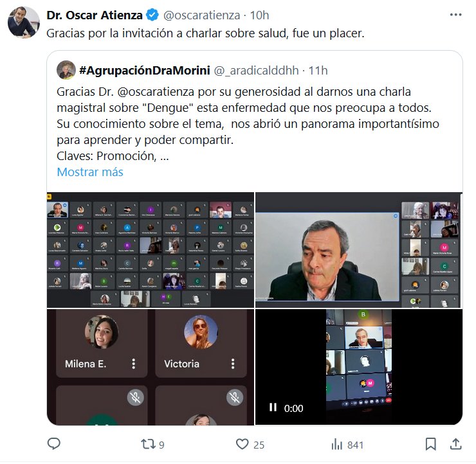Open options dots next to Milena E.

[x=134, y=364]
